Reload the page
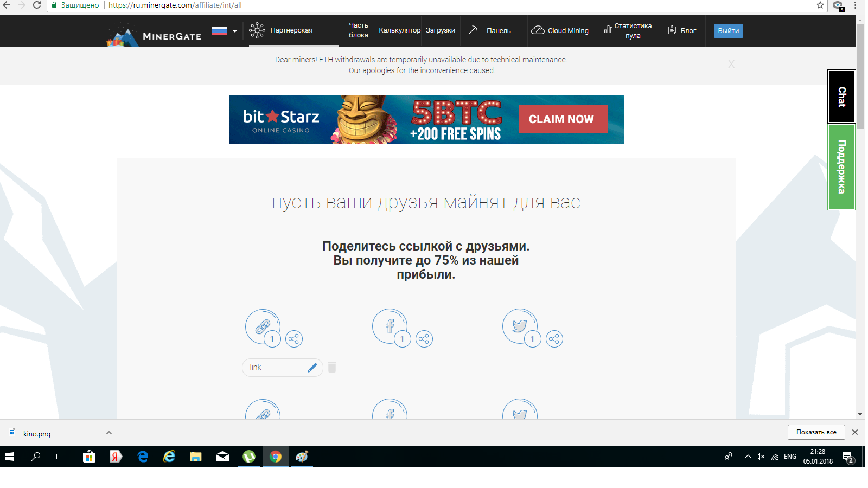Image resolution: width=868 pixels, height=488 pixels. [x=37, y=5]
